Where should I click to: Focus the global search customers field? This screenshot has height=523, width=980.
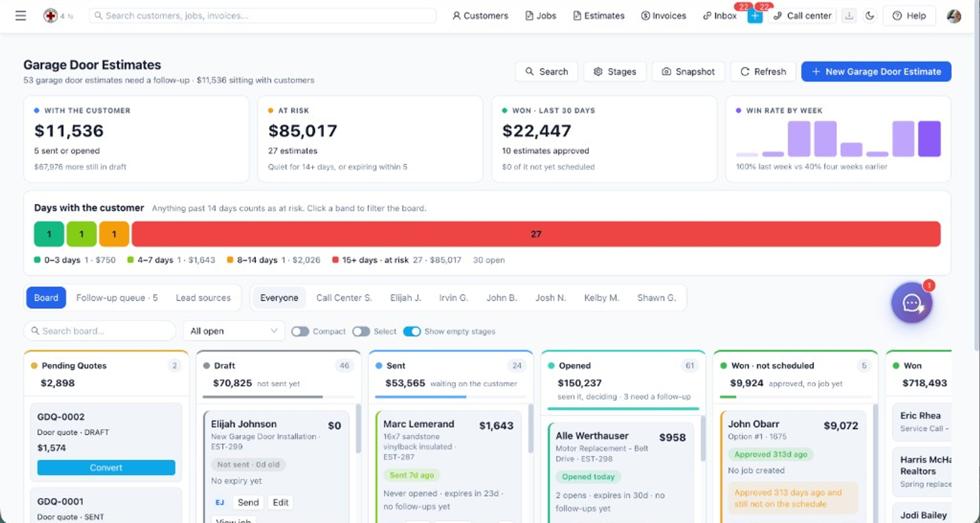(263, 16)
